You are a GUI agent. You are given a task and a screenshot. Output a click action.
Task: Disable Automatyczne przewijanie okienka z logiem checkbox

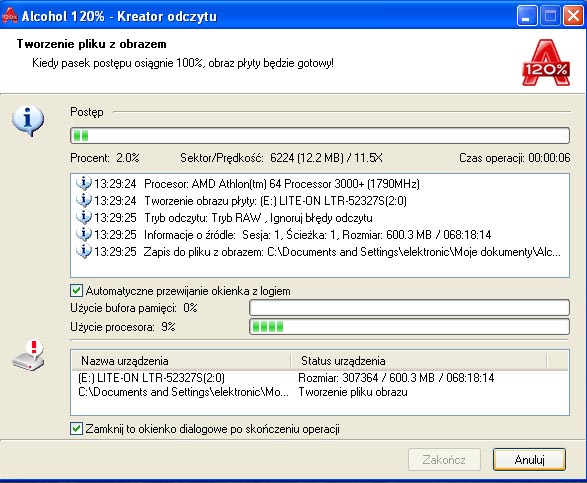tap(76, 291)
